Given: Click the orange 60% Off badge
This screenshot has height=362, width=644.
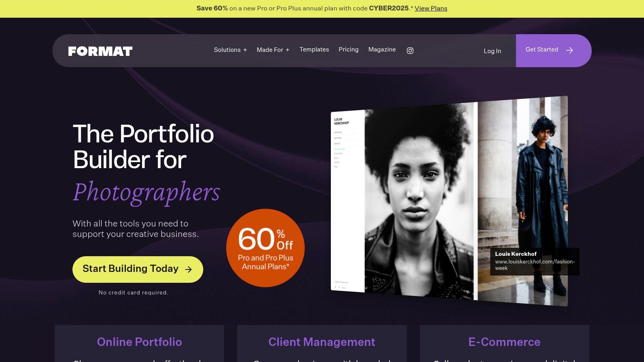Looking at the screenshot, I should (x=265, y=248).
